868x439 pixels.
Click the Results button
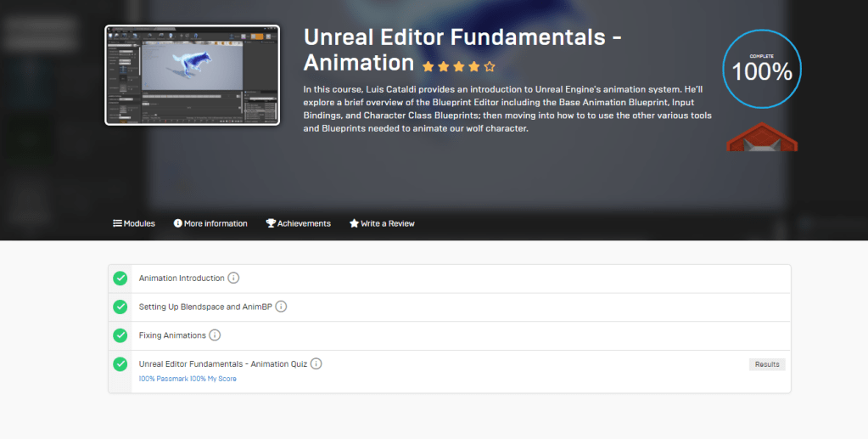tap(767, 364)
